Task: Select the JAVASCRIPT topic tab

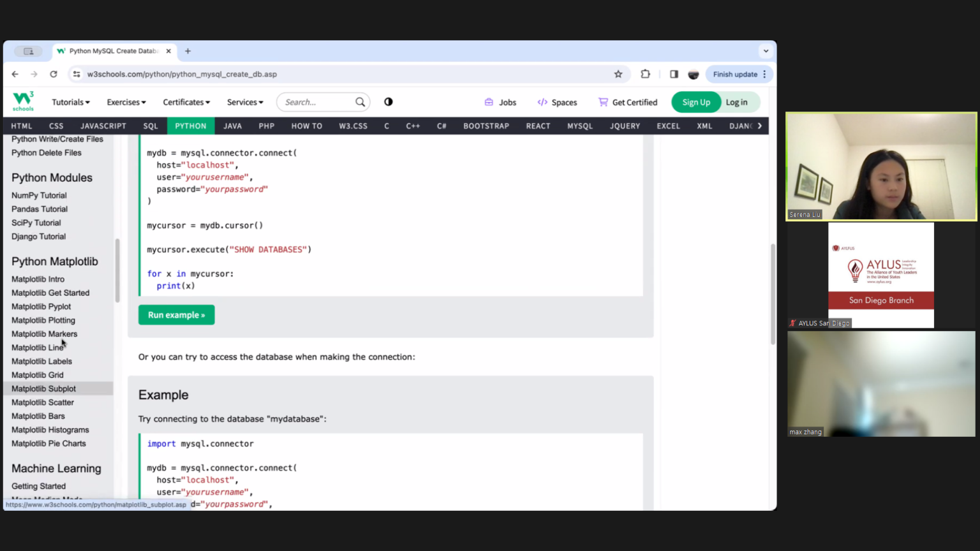Action: pos(103,126)
